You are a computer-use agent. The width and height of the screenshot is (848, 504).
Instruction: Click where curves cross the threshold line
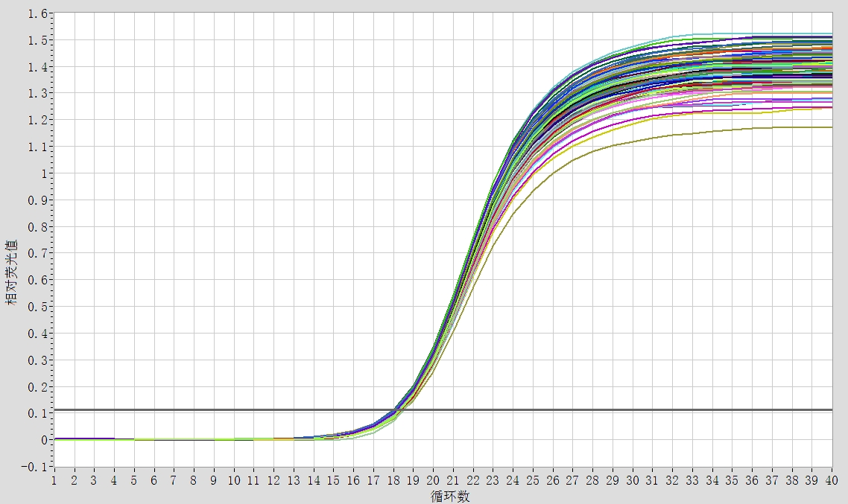coord(396,409)
